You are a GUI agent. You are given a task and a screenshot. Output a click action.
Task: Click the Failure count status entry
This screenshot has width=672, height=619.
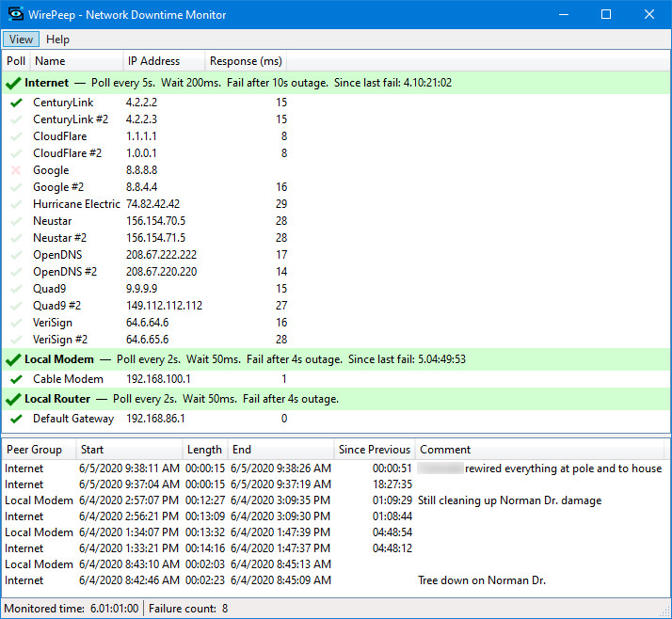click(x=188, y=609)
